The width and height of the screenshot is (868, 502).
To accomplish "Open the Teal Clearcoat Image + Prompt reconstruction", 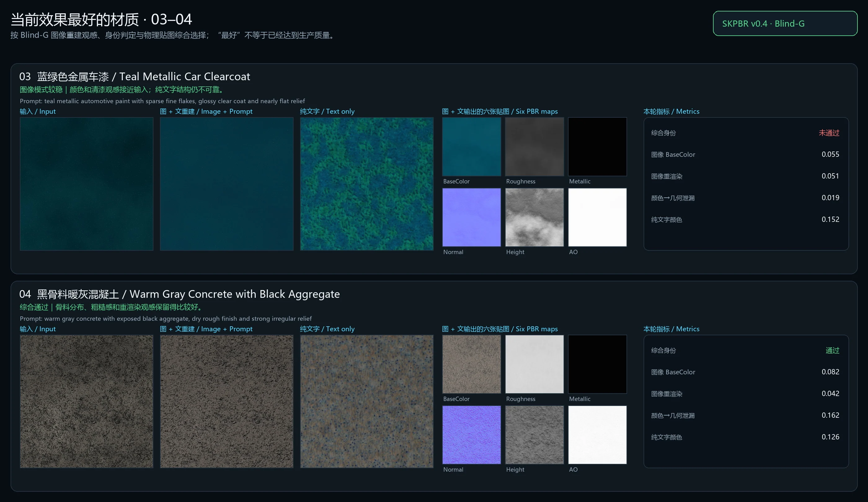I will click(227, 184).
